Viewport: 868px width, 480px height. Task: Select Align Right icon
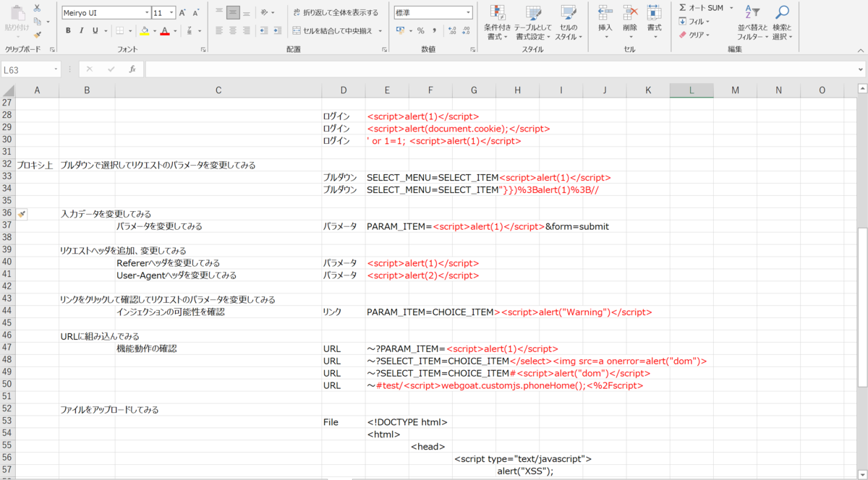tap(247, 30)
